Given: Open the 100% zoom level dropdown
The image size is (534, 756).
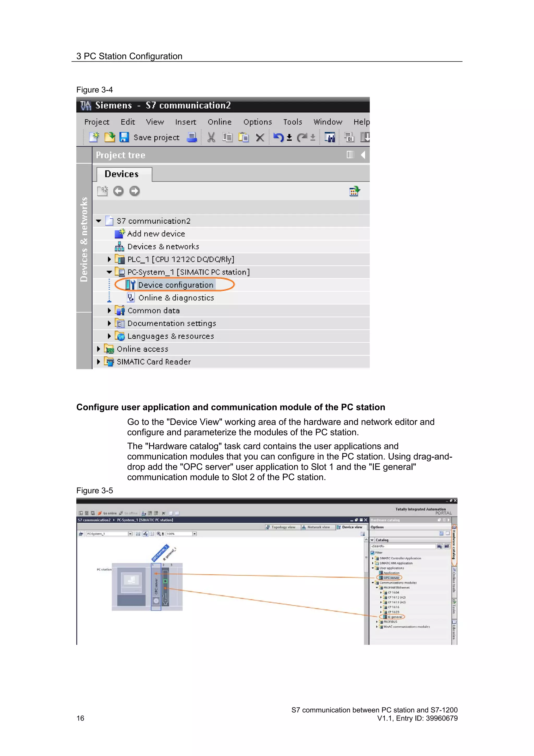Looking at the screenshot, I should [x=195, y=534].
